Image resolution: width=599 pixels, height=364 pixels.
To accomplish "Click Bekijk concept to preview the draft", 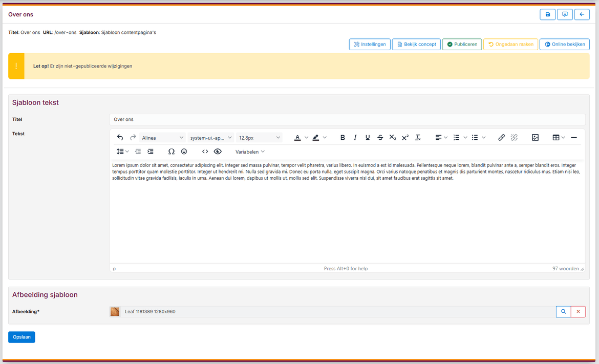I will 416,45.
